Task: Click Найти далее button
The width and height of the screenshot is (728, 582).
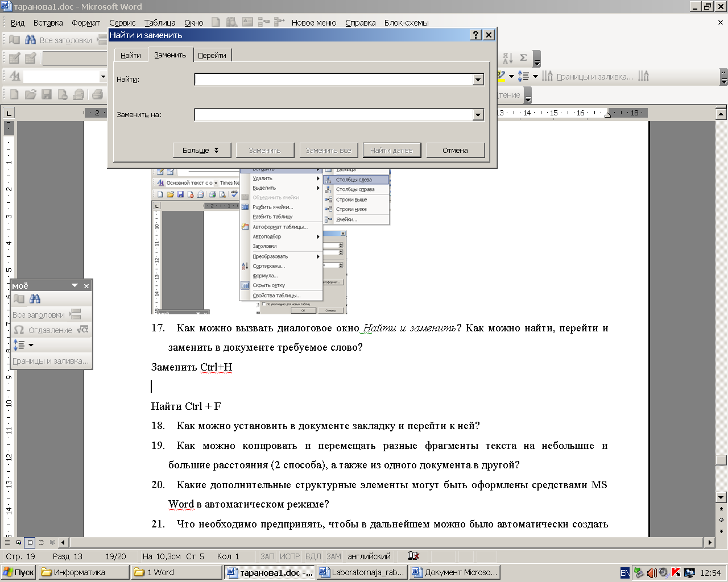Action: (x=392, y=150)
